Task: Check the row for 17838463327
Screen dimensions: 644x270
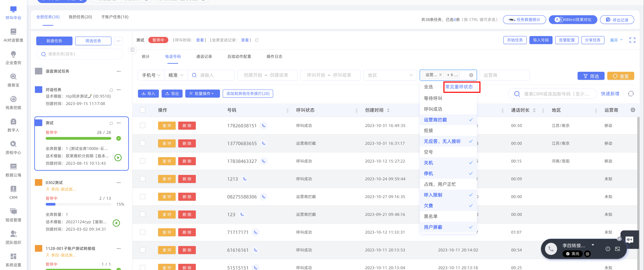Action: coord(142,161)
